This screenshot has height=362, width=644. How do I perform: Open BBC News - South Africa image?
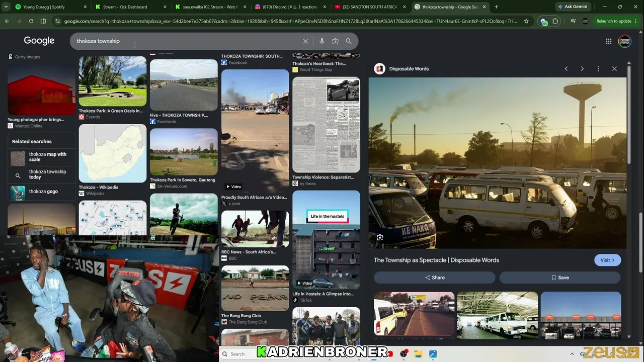255,229
